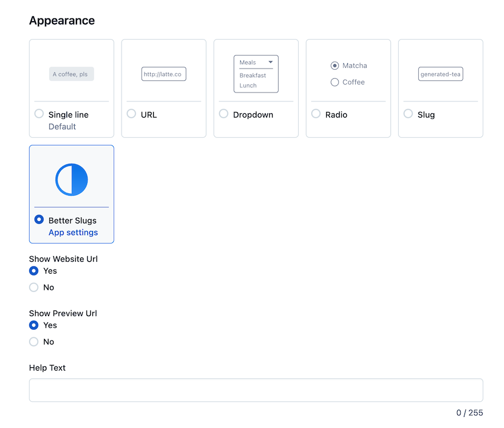Click the Meals dropdown preview illustration
This screenshot has height=428, width=504.
click(x=256, y=74)
